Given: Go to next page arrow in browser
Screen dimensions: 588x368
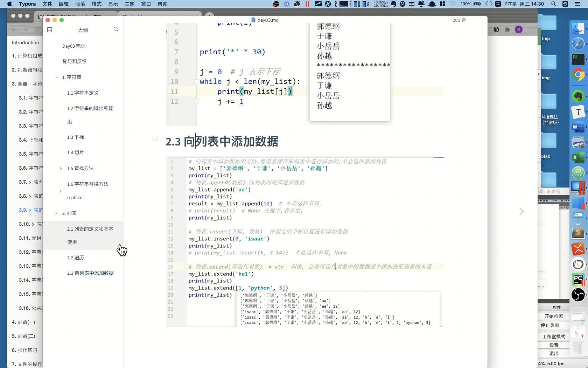Looking at the screenshot, I should tap(521, 211).
